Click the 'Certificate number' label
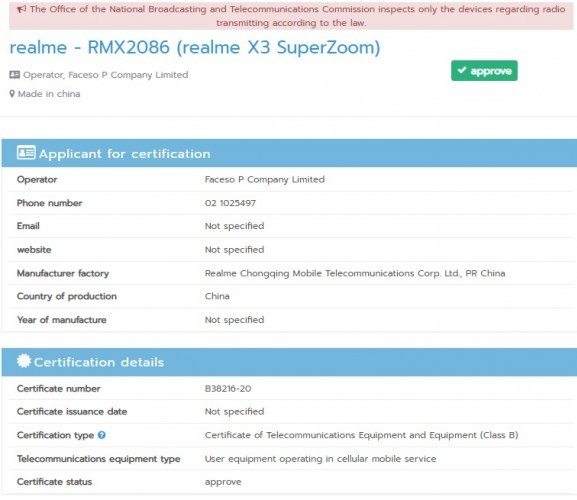 tap(59, 389)
